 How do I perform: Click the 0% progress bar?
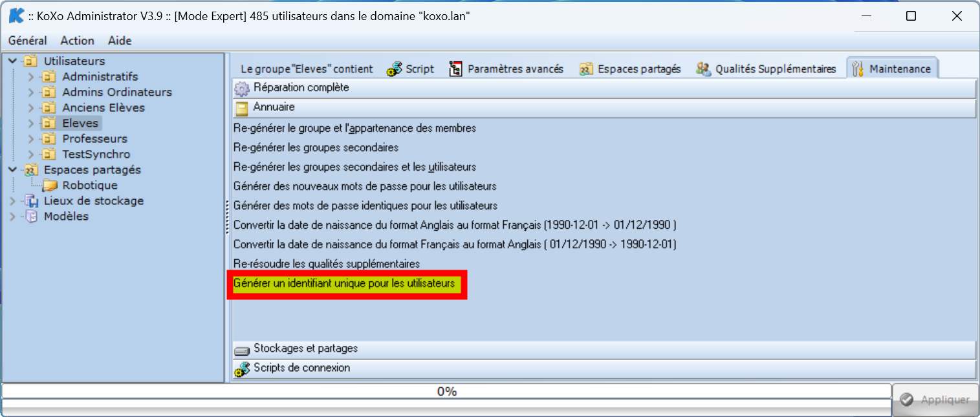[446, 391]
